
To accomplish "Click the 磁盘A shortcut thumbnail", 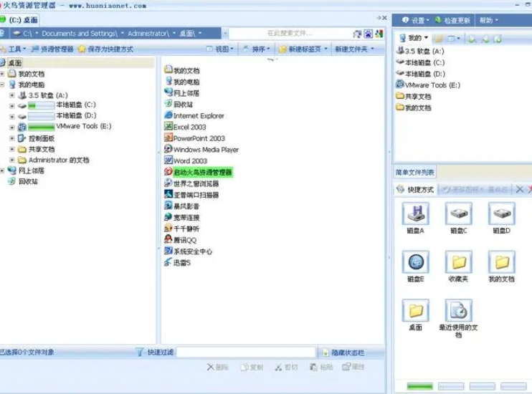I will coord(416,213).
